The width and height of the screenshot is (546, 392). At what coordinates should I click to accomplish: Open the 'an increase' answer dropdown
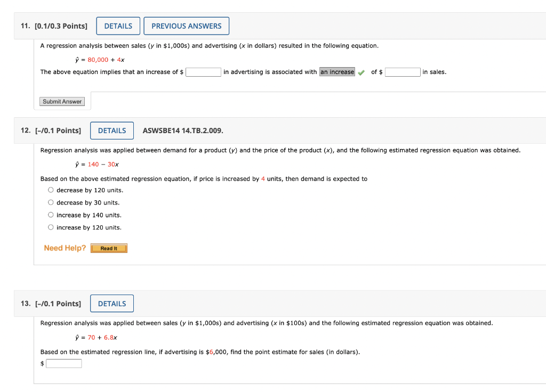(337, 72)
